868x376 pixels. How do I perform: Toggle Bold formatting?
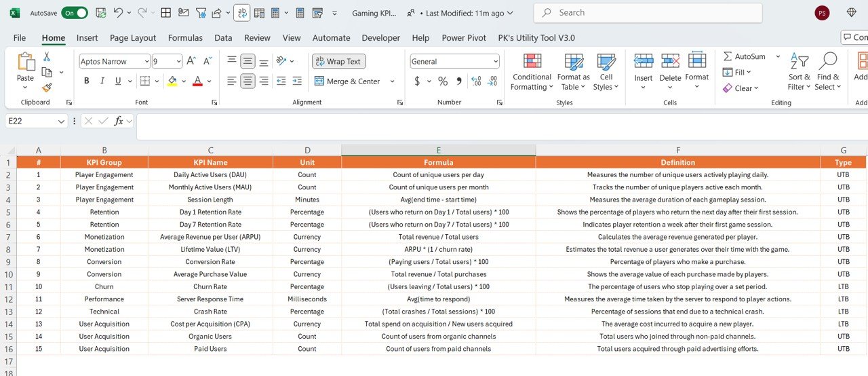pos(86,81)
